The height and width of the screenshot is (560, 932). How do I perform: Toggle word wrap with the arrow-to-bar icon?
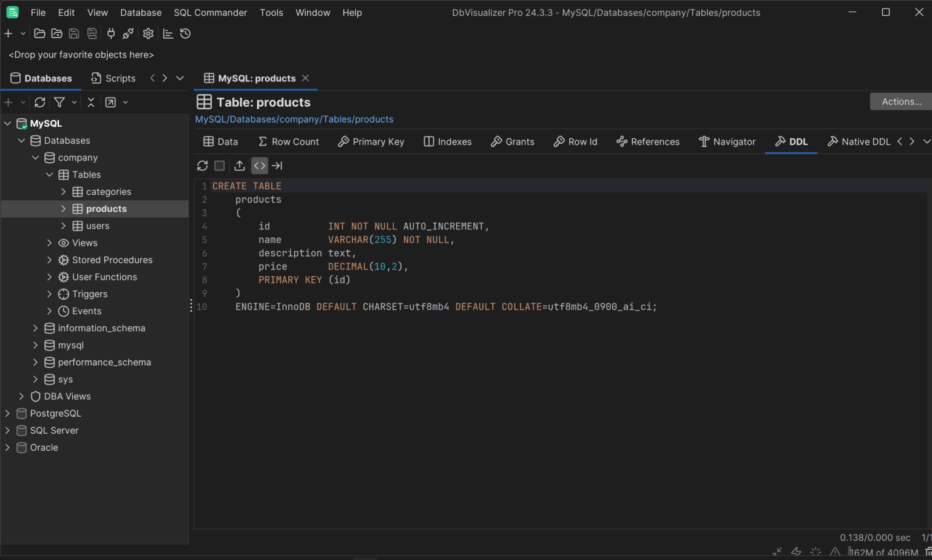click(x=277, y=165)
